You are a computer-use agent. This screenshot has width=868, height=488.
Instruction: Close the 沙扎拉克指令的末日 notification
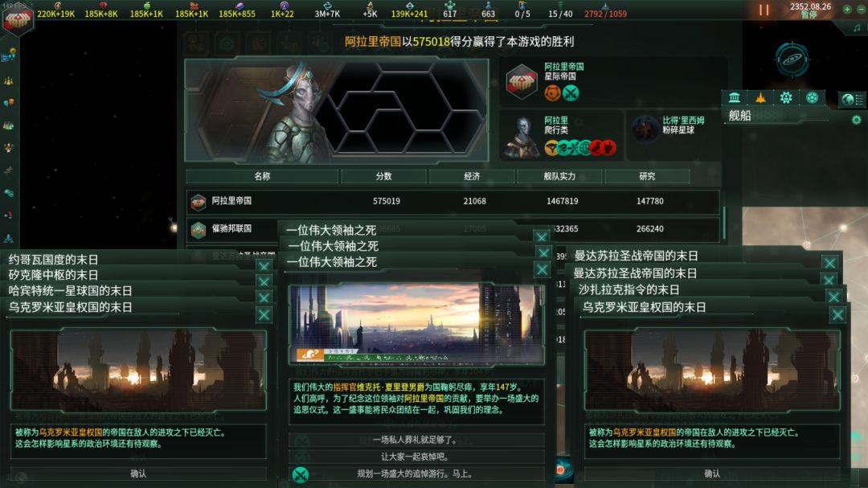[833, 297]
